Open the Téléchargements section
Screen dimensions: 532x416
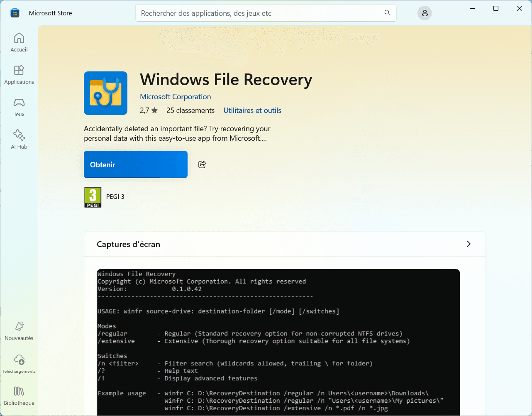[x=19, y=364]
